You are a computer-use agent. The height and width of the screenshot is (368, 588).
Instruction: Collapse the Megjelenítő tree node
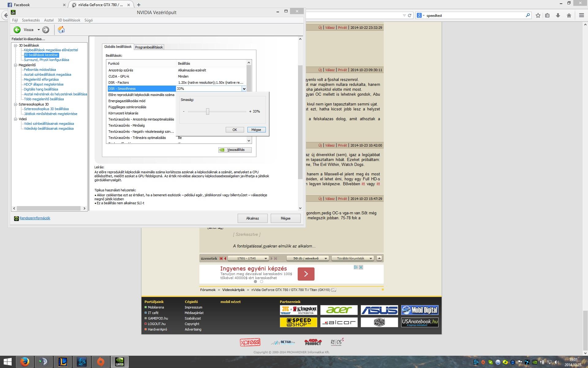tap(16, 65)
